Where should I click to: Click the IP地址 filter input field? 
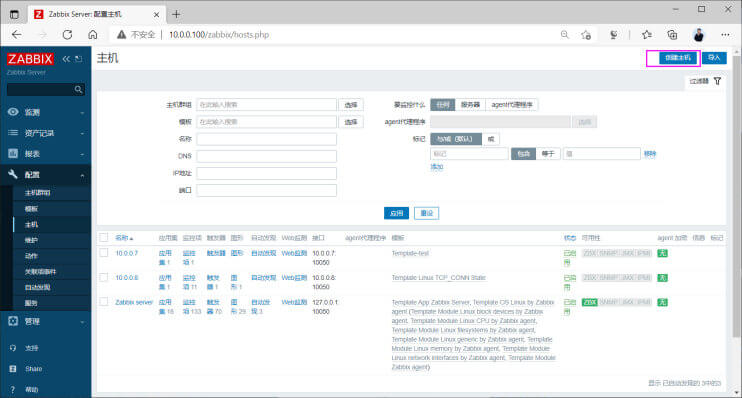point(266,173)
